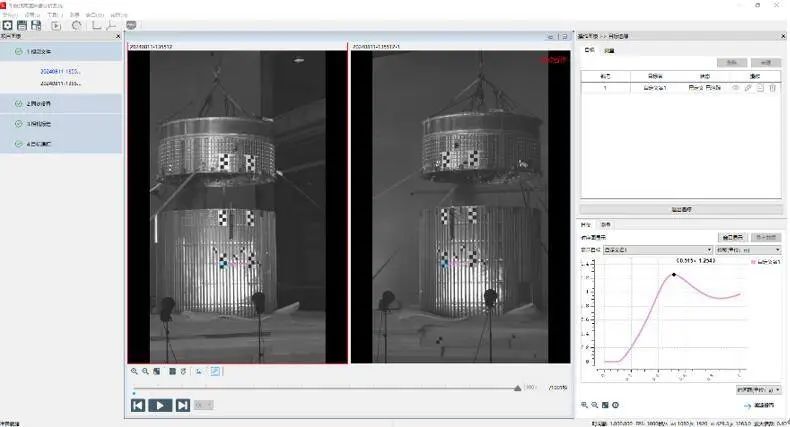Click the peak marker on the curve
The width and height of the screenshot is (790, 427).
(674, 275)
